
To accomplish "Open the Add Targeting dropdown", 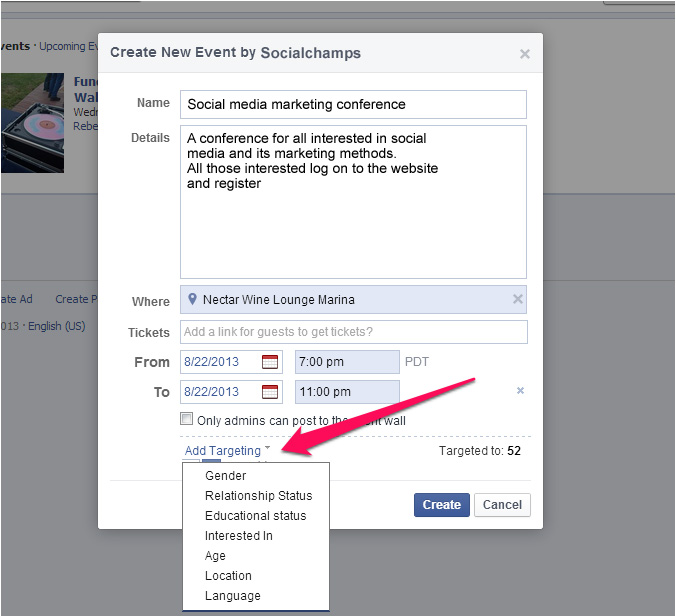I will pos(227,450).
